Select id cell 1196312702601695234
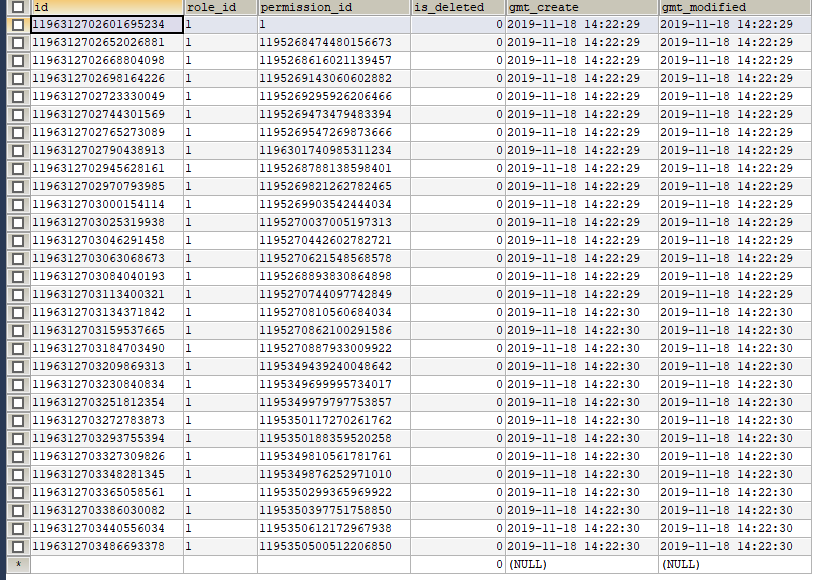 pyautogui.click(x=107, y=25)
